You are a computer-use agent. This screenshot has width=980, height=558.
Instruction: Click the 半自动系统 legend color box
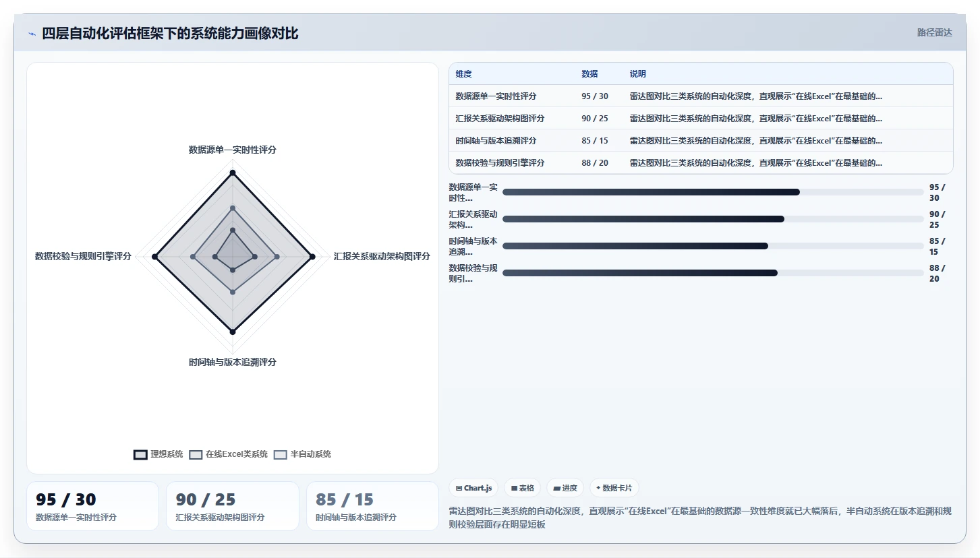[x=281, y=454]
